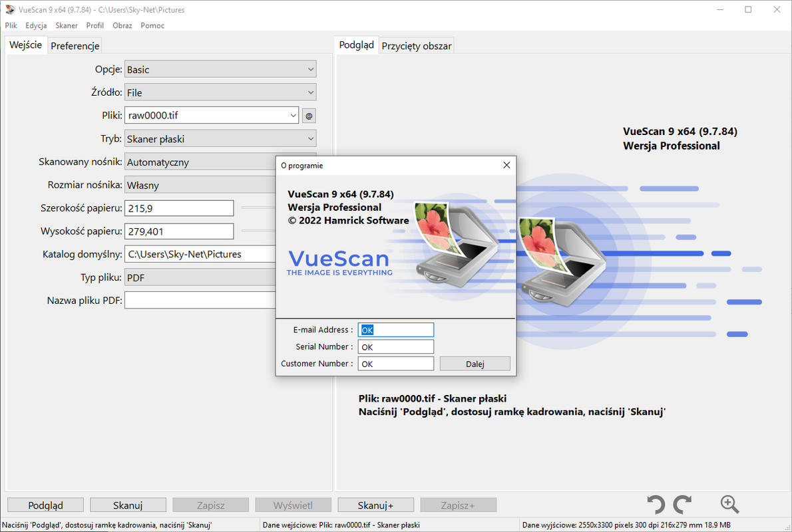Switch to the Przycięty obszar tab
Viewport: 792px width, 532px height.
click(x=417, y=46)
